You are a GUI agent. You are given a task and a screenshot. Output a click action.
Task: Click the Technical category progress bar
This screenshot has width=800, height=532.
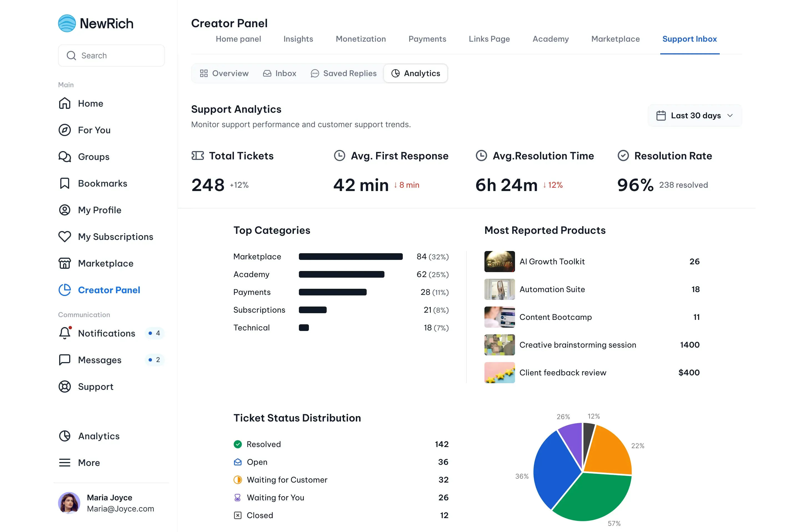[304, 328]
